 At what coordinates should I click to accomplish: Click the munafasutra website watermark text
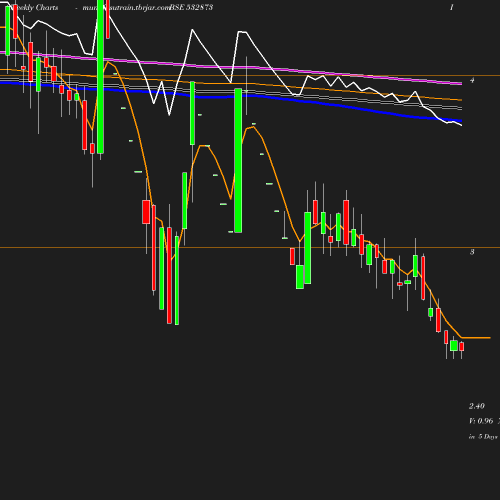tap(126, 8)
